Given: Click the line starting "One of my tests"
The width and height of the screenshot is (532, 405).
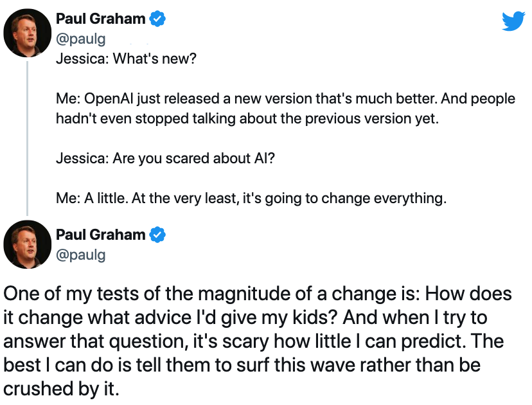Looking at the screenshot, I should pos(258,294).
